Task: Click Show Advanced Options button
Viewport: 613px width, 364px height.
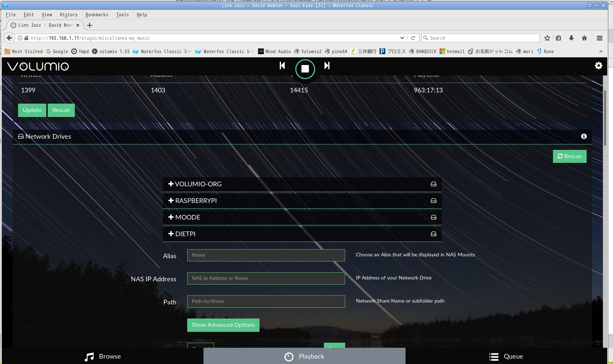Action: (x=223, y=325)
